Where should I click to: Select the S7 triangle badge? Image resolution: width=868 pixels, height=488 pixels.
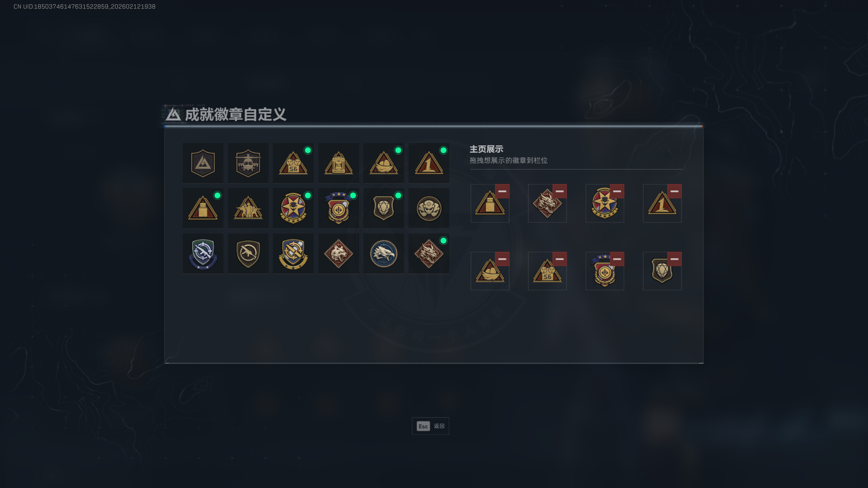(338, 163)
